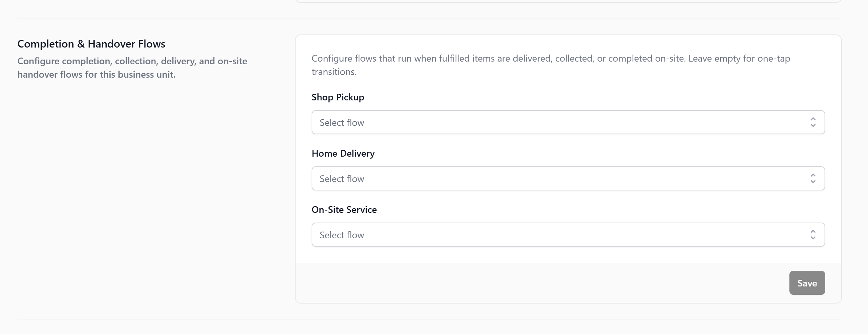868x334 pixels.
Task: Click the "Select flow" placeholder under Shop Pickup
Action: point(342,122)
